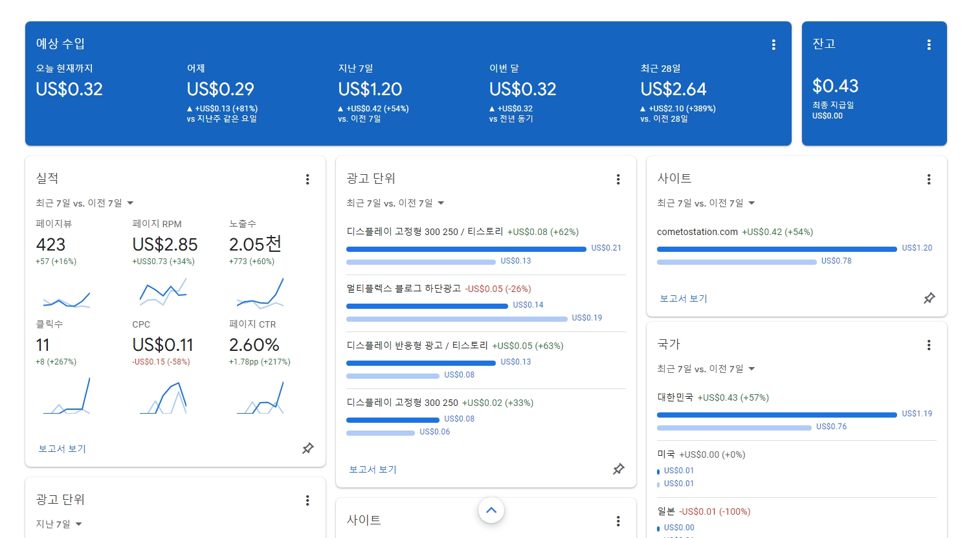Open 보고서 보기 link in 실적 card
Image resolution: width=980 pixels, height=538 pixels.
coord(62,449)
